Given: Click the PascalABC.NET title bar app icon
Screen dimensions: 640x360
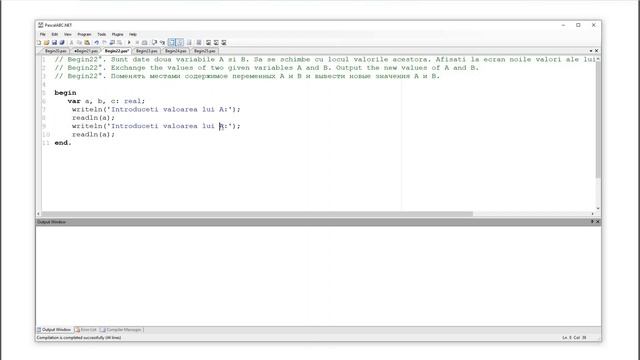Looking at the screenshot, I should click(40, 25).
